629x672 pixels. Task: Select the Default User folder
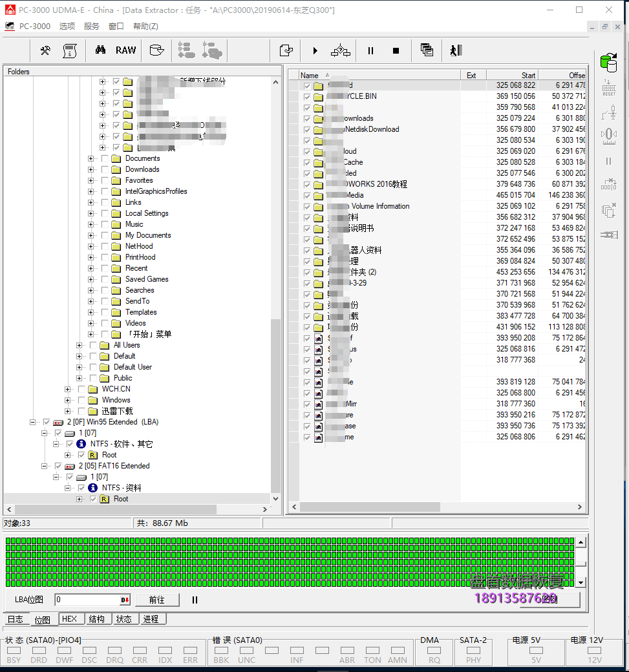(133, 367)
